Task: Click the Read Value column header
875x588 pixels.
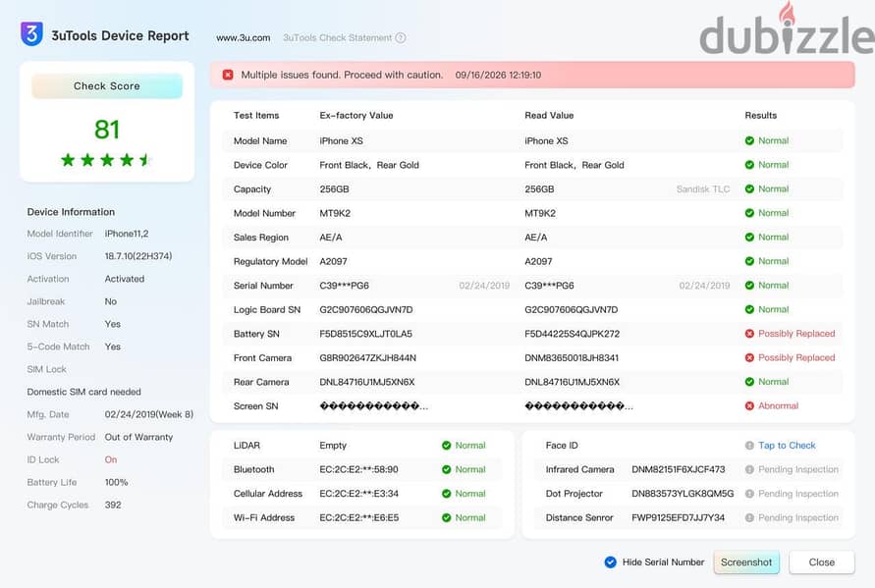Action: [549, 116]
